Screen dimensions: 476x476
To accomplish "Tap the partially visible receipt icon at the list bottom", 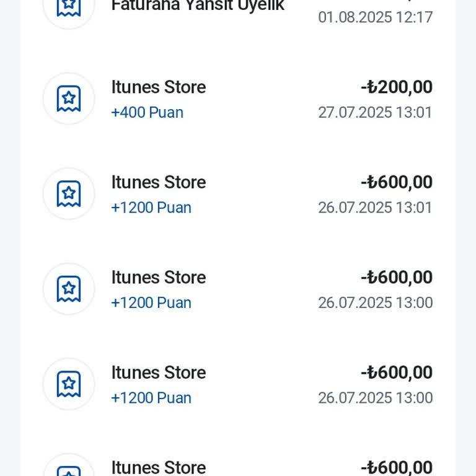I will pyautogui.click(x=69, y=470).
